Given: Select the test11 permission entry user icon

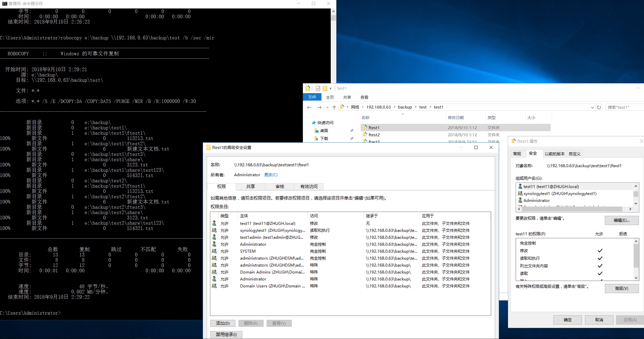Looking at the screenshot, I should (x=214, y=223).
